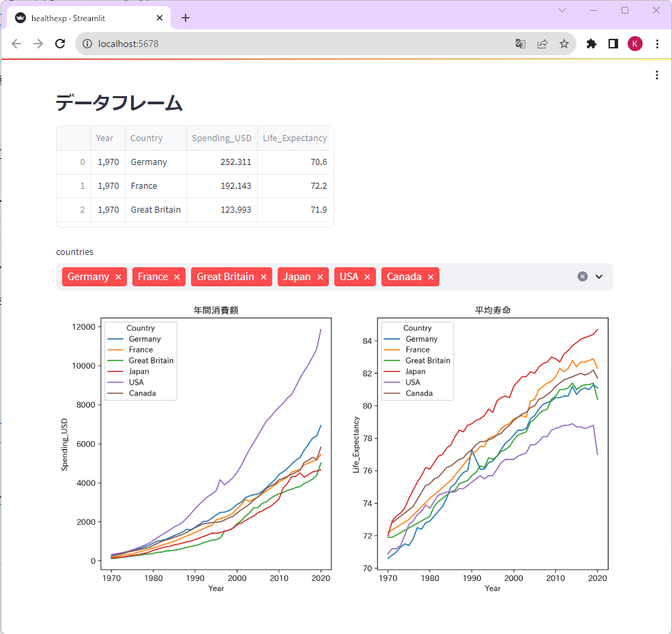Image resolution: width=672 pixels, height=634 pixels.
Task: View site information icon in address bar
Action: click(87, 44)
